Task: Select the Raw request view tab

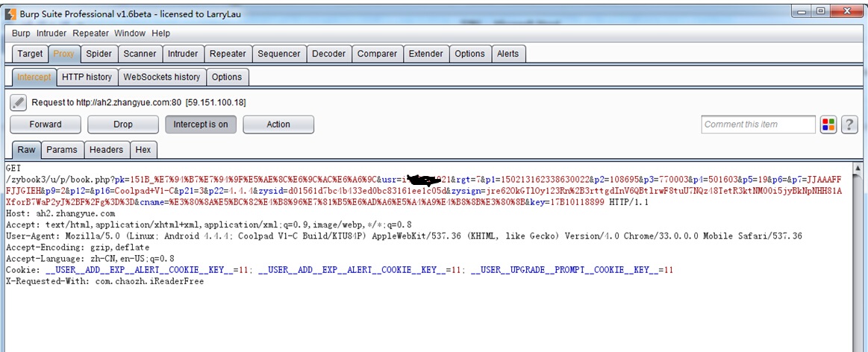Action: click(26, 149)
